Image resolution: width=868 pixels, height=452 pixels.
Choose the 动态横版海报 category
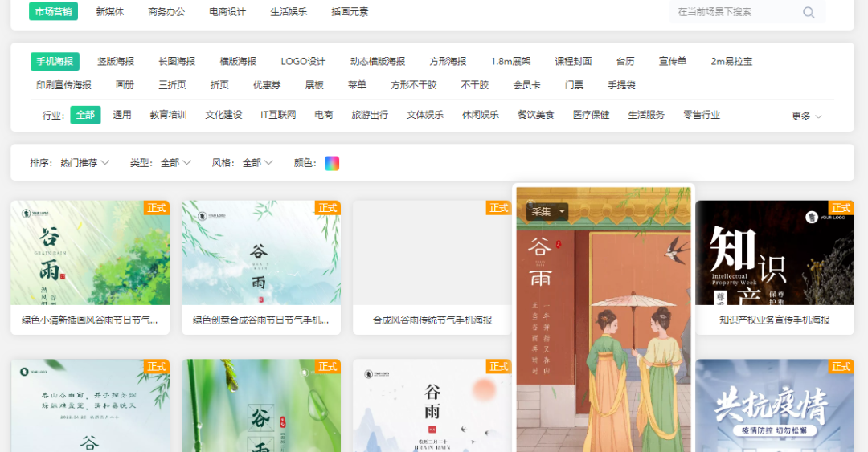click(378, 61)
